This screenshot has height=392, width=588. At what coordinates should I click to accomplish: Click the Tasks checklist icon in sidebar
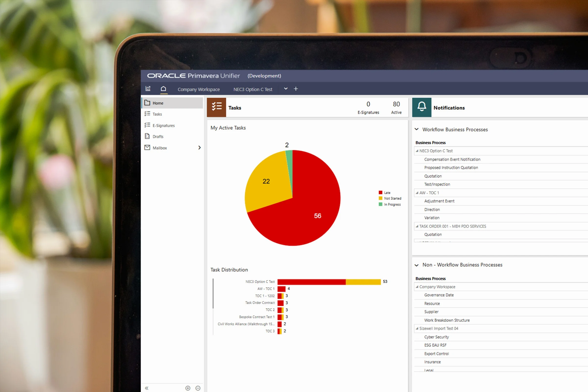(147, 114)
